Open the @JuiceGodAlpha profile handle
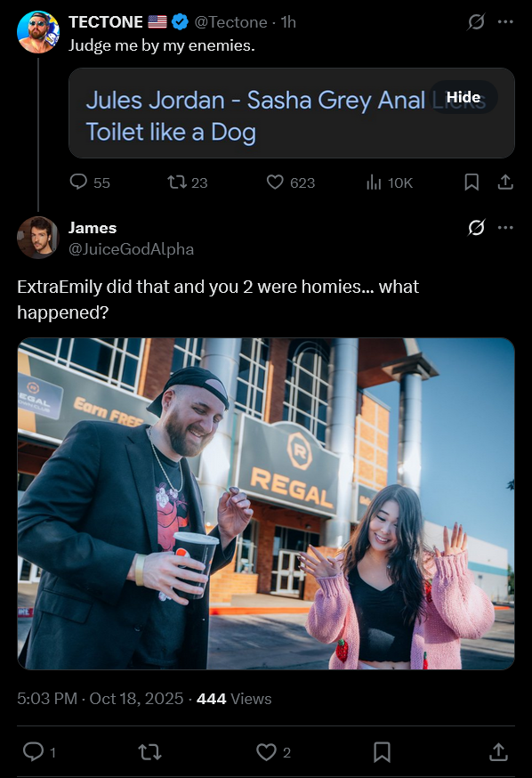The image size is (532, 778). coord(131,248)
